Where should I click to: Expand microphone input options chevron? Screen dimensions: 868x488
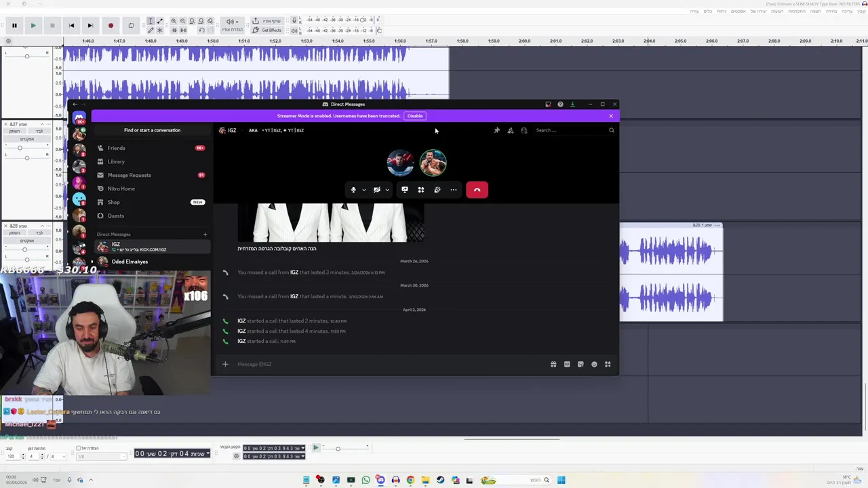[x=364, y=190]
